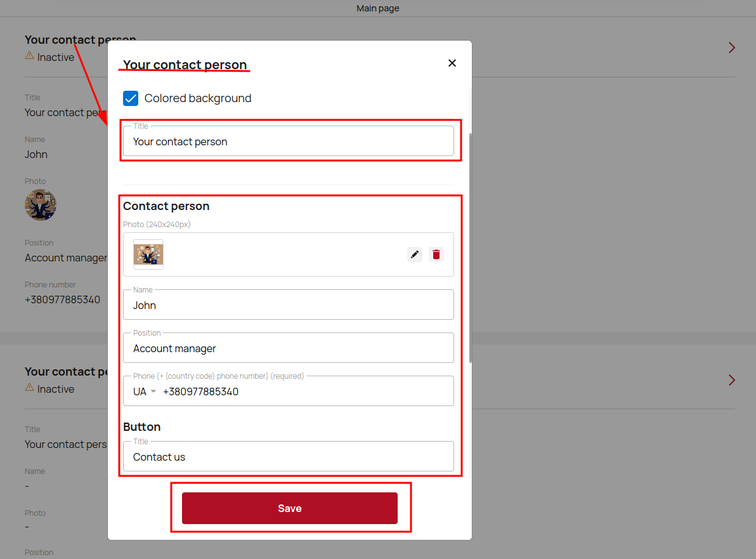Viewport: 756px width, 559px height.
Task: Open the second contact card's right chevron
Action: click(732, 380)
